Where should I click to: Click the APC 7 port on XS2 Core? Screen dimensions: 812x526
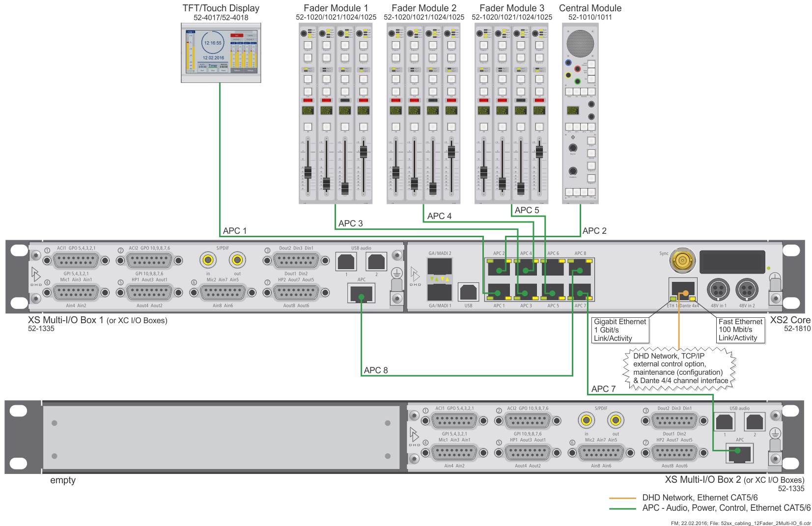[x=580, y=292]
